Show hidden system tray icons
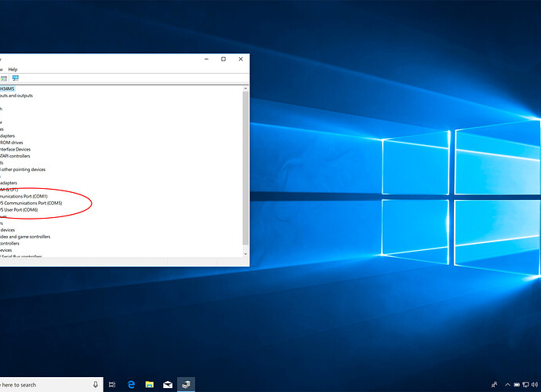 [x=508, y=384]
